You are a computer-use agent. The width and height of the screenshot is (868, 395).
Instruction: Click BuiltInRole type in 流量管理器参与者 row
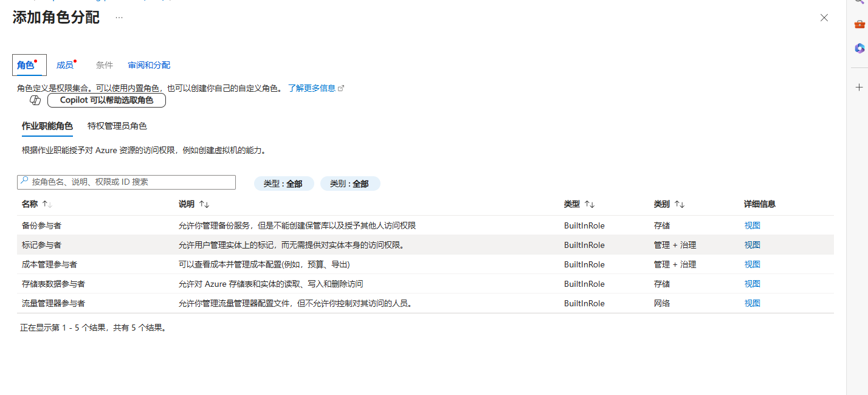click(584, 303)
